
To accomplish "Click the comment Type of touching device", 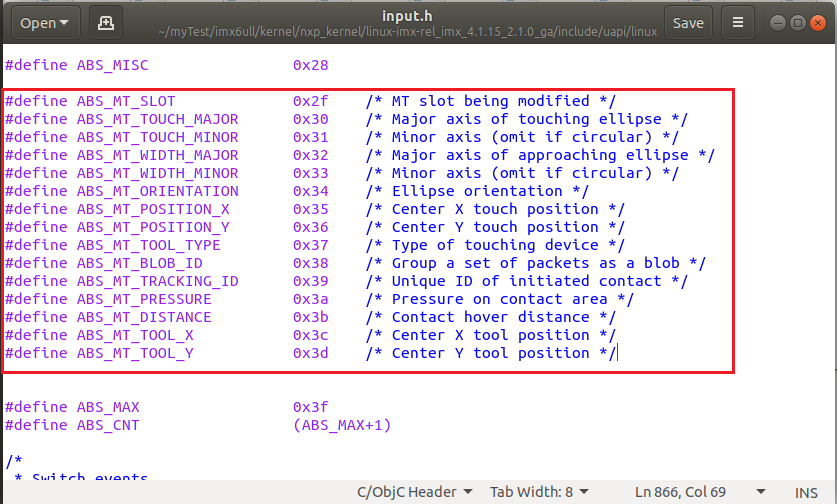I will tap(495, 245).
